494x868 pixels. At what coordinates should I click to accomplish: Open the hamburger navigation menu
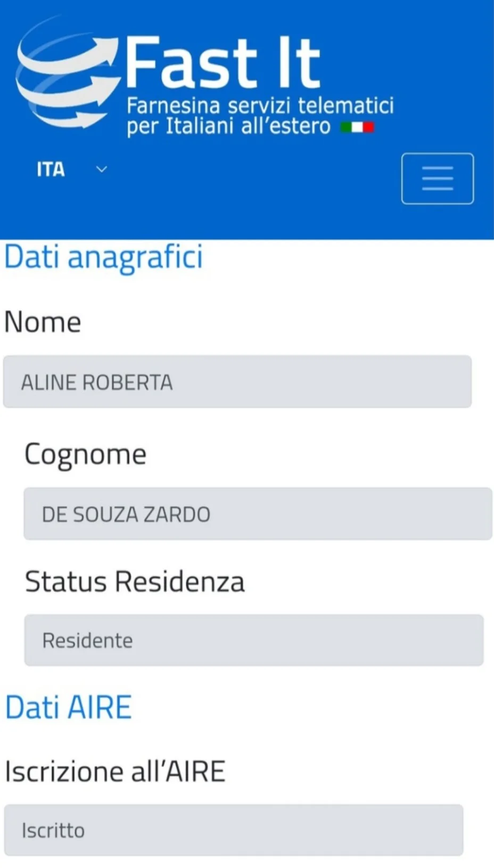tap(437, 179)
